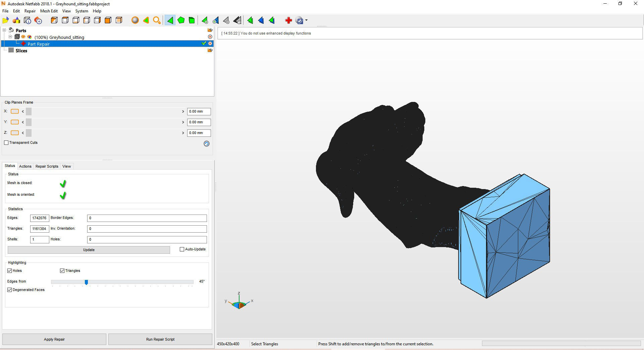644x350 pixels.
Task: Select the Part Repair tree row
Action: click(x=107, y=44)
